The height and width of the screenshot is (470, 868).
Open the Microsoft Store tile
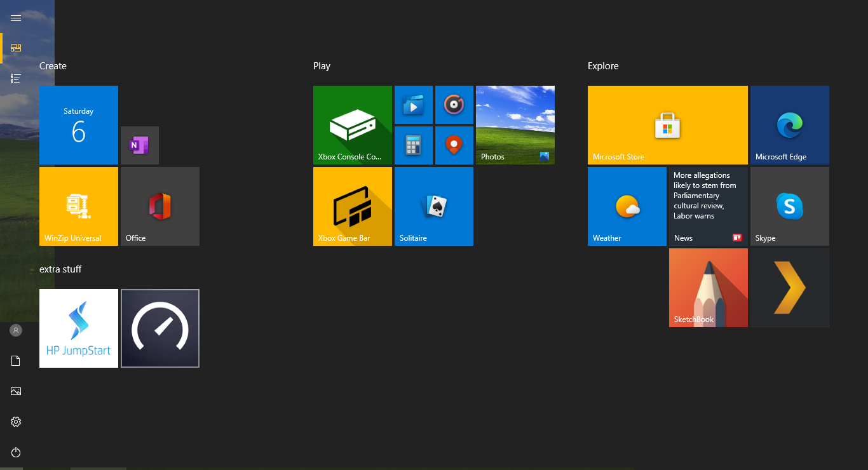668,125
